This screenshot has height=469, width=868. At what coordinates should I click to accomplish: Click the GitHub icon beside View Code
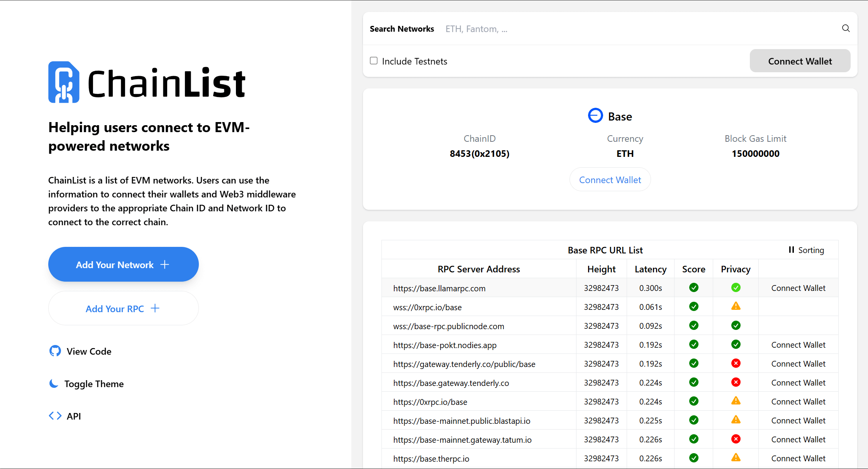click(55, 351)
